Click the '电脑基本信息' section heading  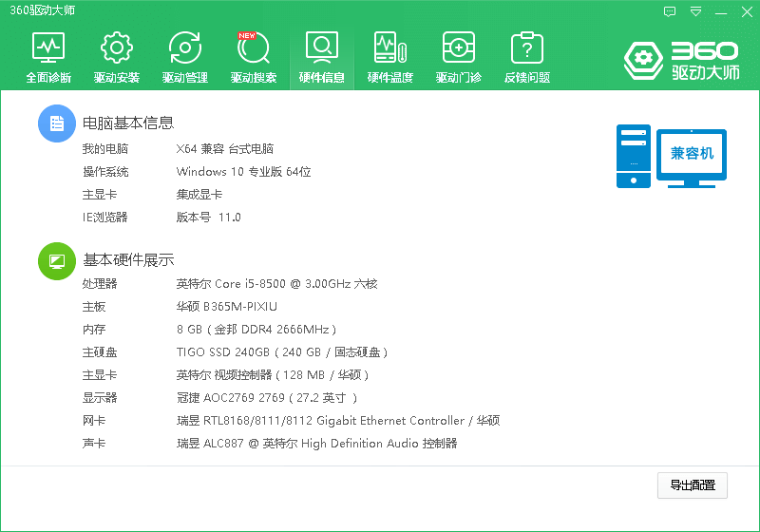[128, 123]
